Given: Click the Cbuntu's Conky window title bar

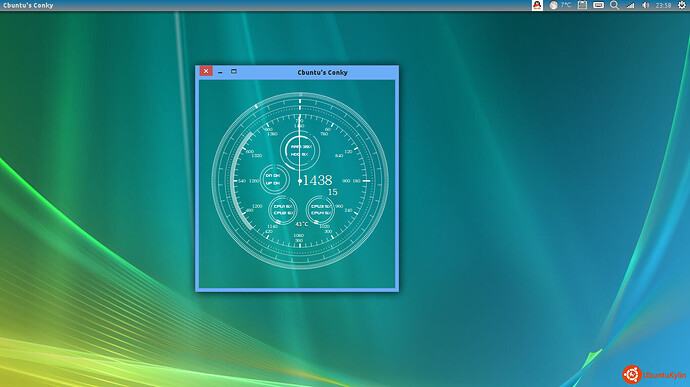Looking at the screenshot, I should pos(297,72).
